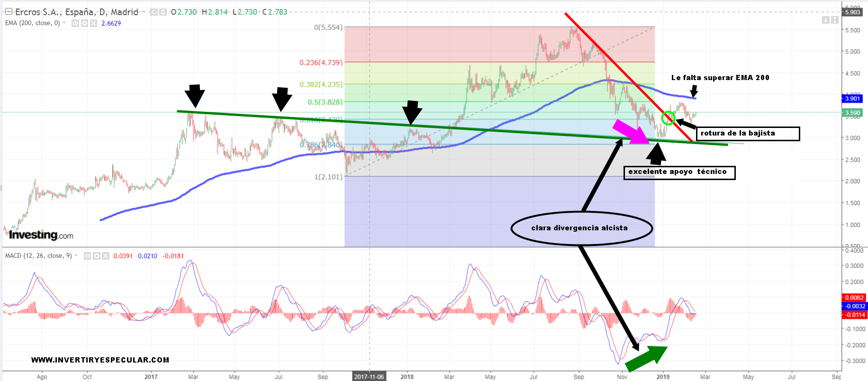Click the maximize pane double-arrow icon
The width and height of the screenshot is (868, 381).
click(x=834, y=20)
